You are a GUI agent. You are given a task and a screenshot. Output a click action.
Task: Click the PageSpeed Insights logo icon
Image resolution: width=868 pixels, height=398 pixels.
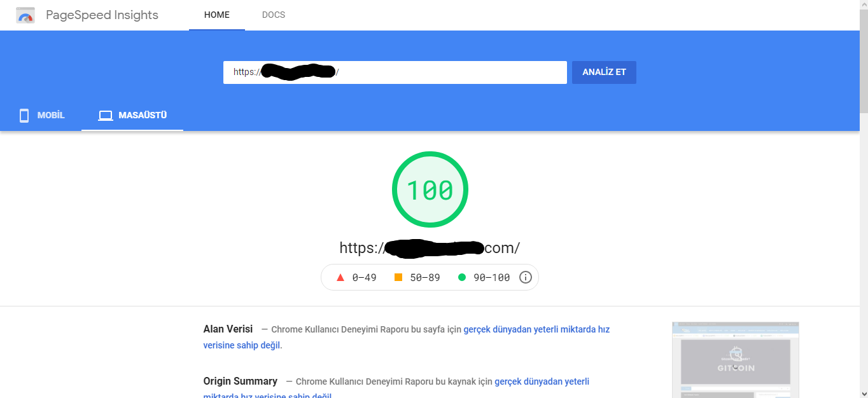click(x=25, y=15)
